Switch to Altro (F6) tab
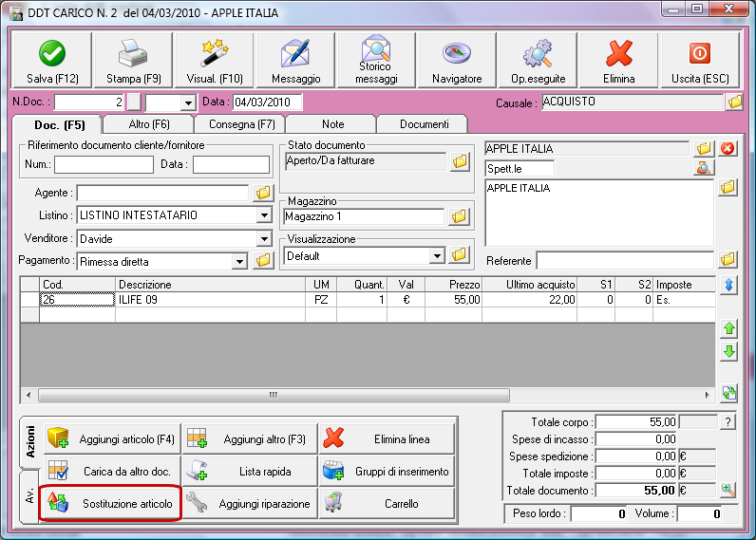The width and height of the screenshot is (756, 540). [149, 124]
